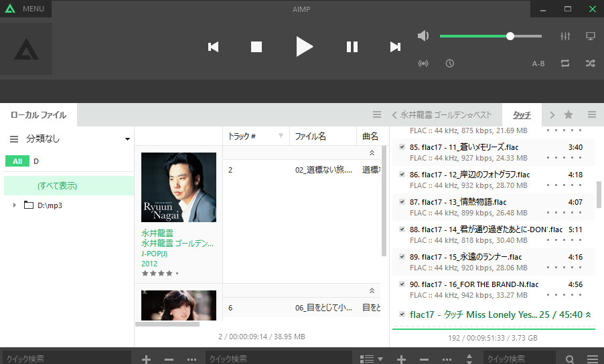Uncheck track 88 checkbox in playlist
This screenshot has height=364, width=604.
pyautogui.click(x=402, y=230)
